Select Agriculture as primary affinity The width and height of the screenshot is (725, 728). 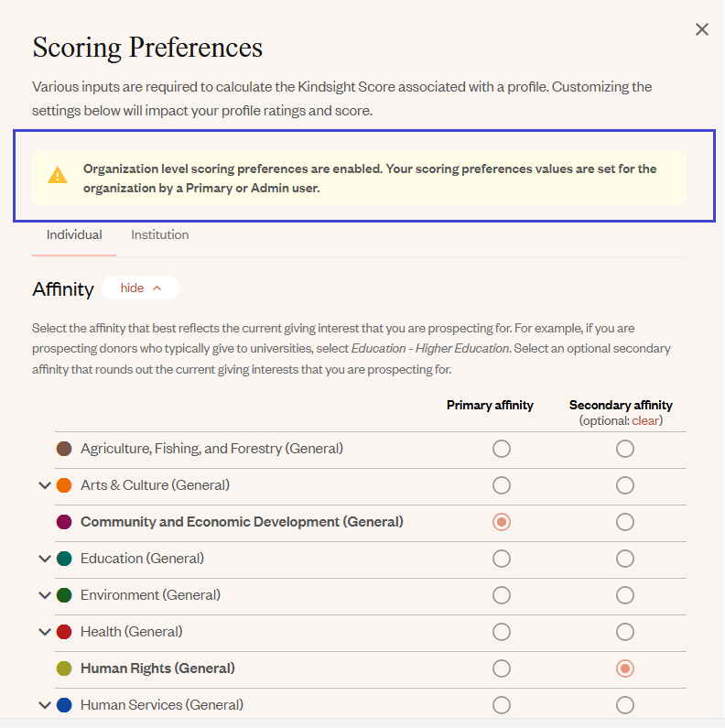pyautogui.click(x=502, y=449)
